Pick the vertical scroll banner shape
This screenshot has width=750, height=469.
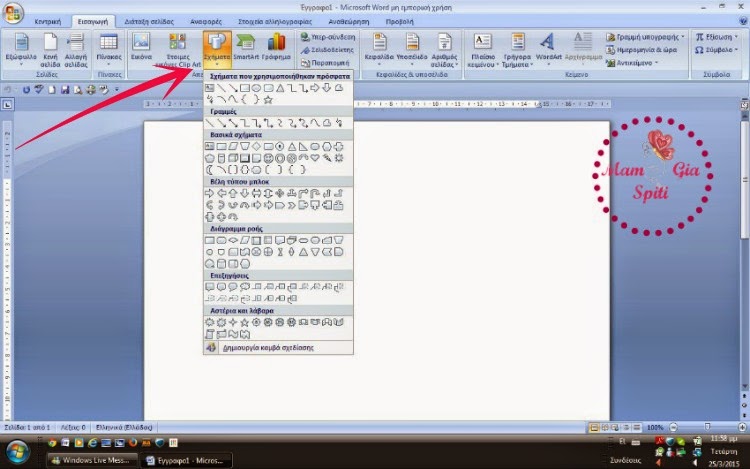(210, 334)
